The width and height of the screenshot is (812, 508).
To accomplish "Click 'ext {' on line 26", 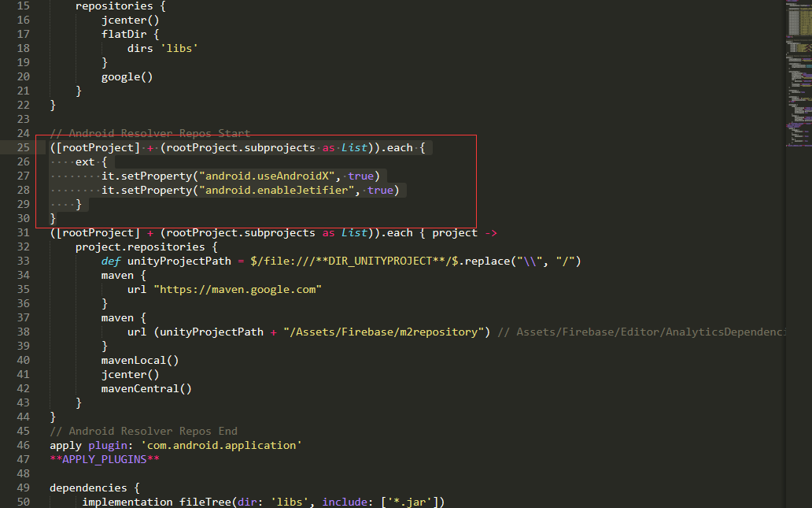I will tap(91, 161).
